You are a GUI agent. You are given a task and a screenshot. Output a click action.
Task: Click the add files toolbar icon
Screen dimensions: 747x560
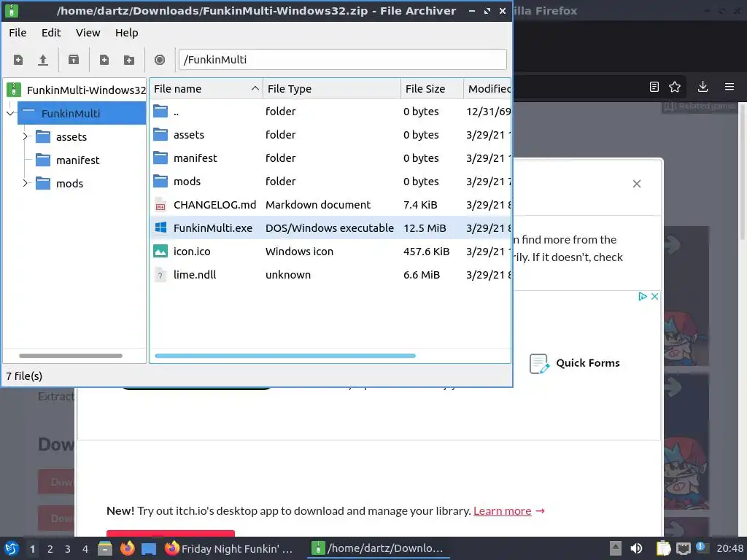pos(104,60)
